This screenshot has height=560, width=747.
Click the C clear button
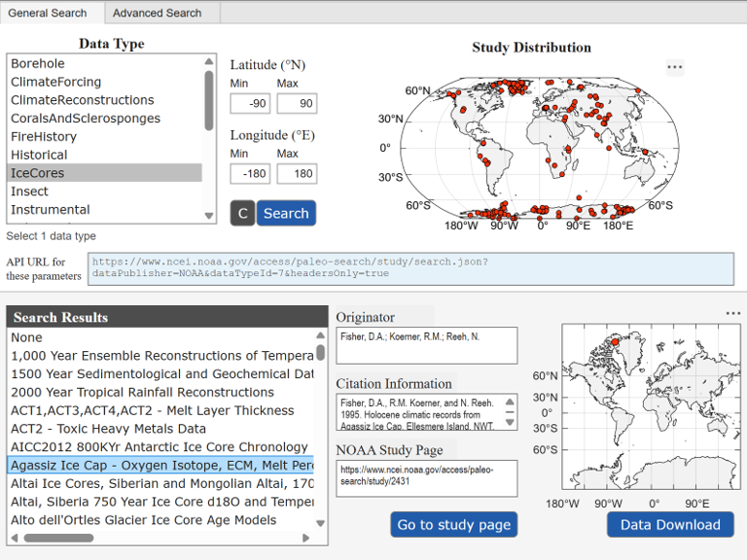point(242,213)
